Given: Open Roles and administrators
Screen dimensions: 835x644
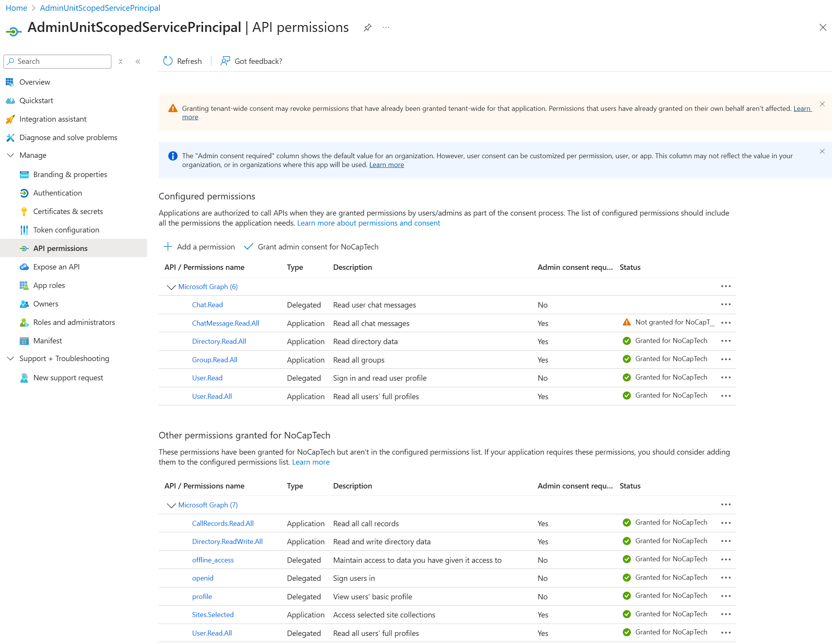Looking at the screenshot, I should click(x=74, y=322).
